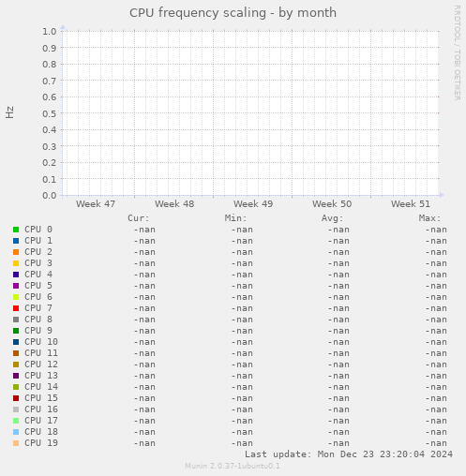Click the 'Cur:' column header
466x476 pixels.
point(139,218)
